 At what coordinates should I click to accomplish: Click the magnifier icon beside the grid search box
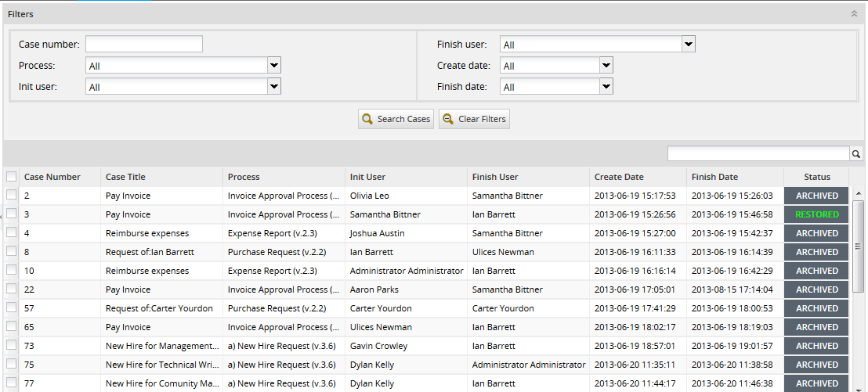pyautogui.click(x=856, y=154)
